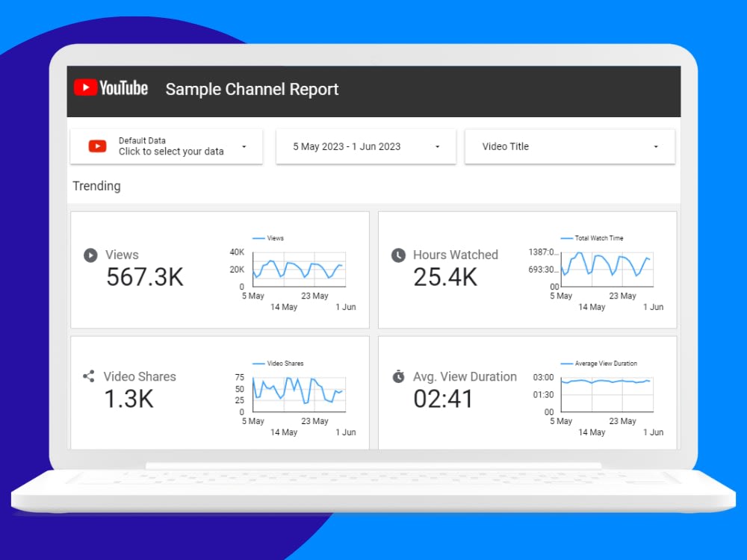
Task: Toggle the Total Watch Time series visibility
Action: point(568,237)
